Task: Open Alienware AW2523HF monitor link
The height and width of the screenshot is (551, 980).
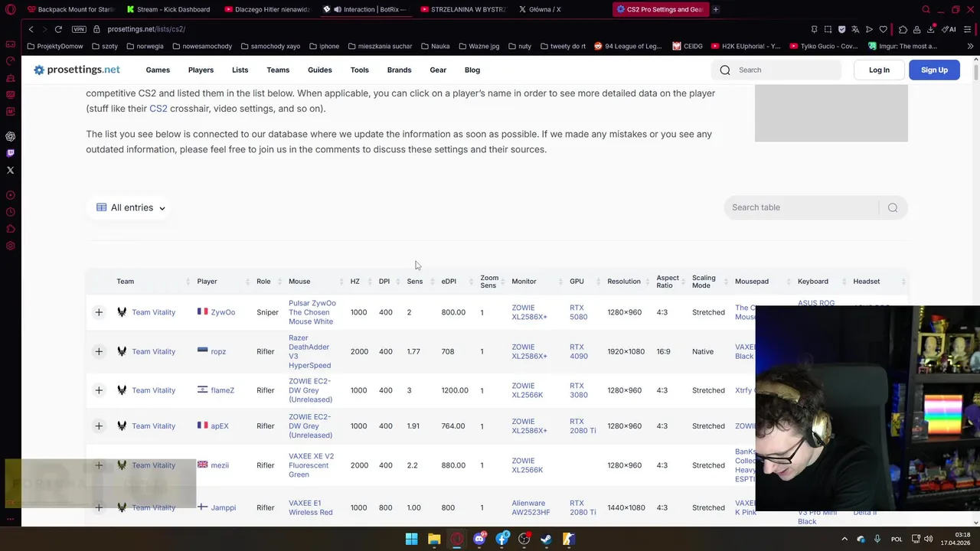Action: [x=531, y=507]
